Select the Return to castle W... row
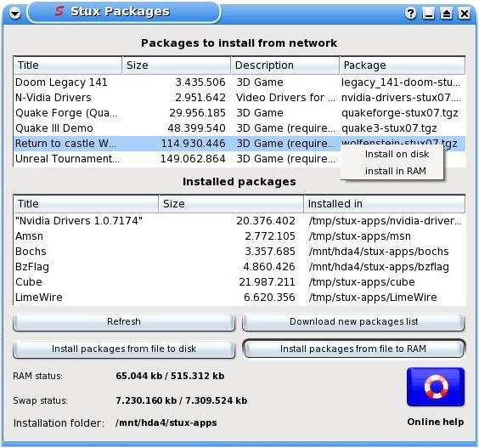The image size is (479, 448). click(x=239, y=144)
